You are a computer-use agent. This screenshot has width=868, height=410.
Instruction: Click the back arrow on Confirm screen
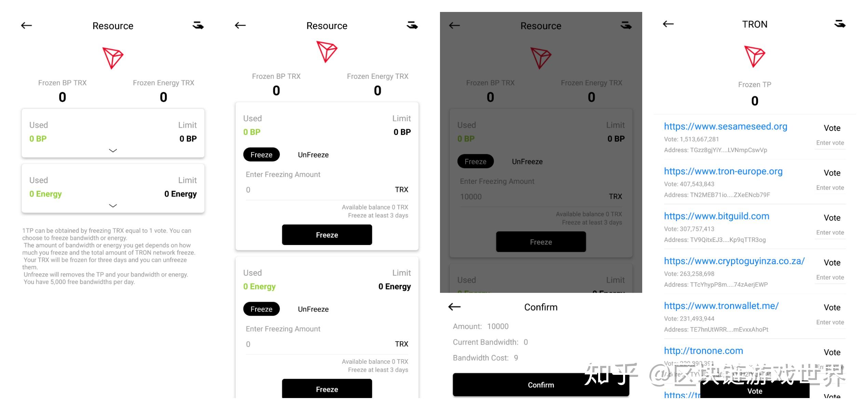454,306
